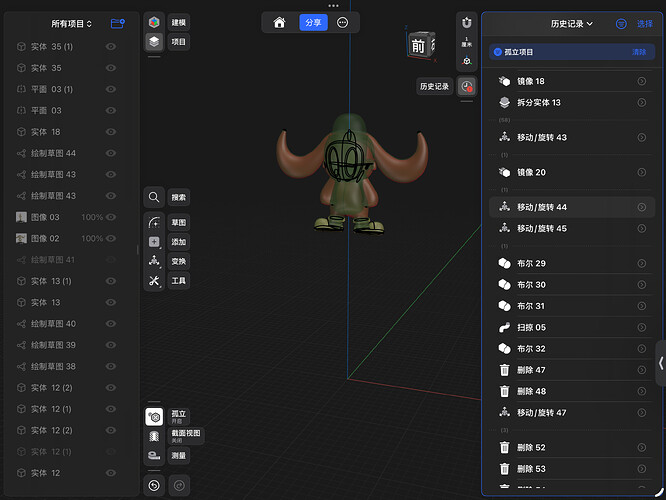Viewport: 666px width, 500px height.
Task: Go to the Home screen icon
Action: 279,22
